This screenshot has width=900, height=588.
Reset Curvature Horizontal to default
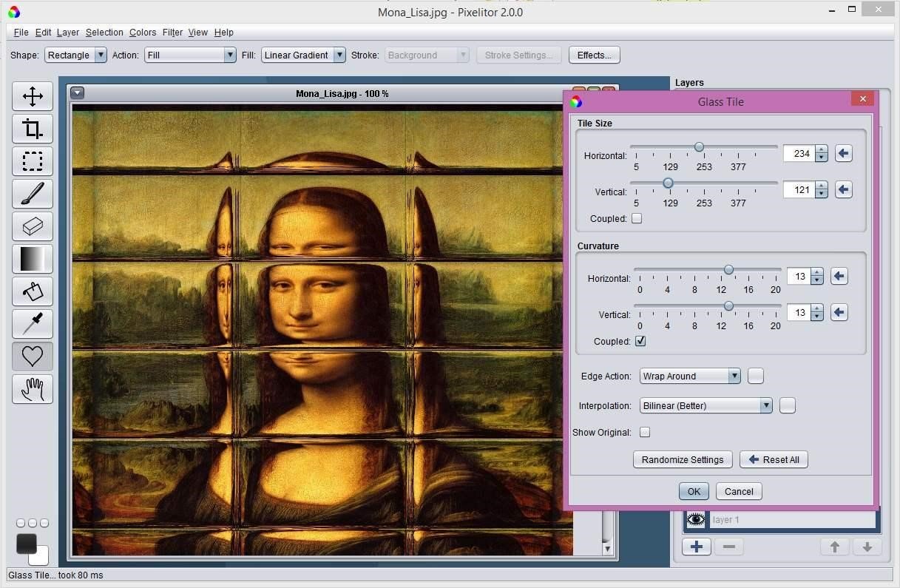(839, 276)
